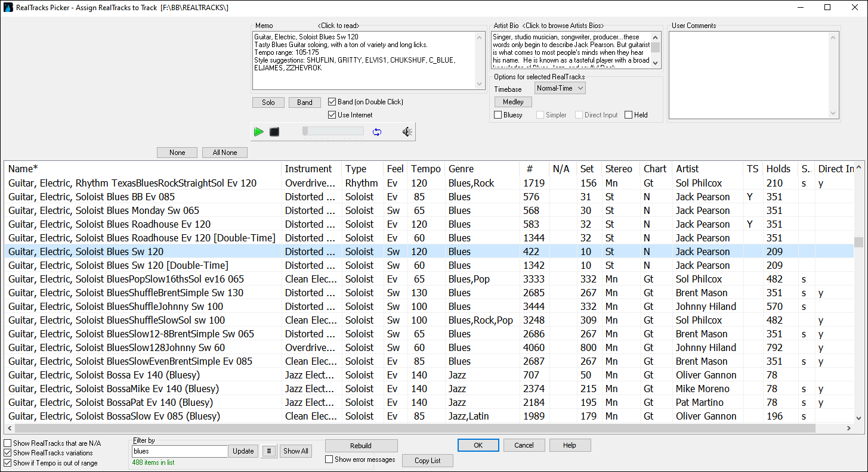Stop the demo playback

click(x=274, y=132)
